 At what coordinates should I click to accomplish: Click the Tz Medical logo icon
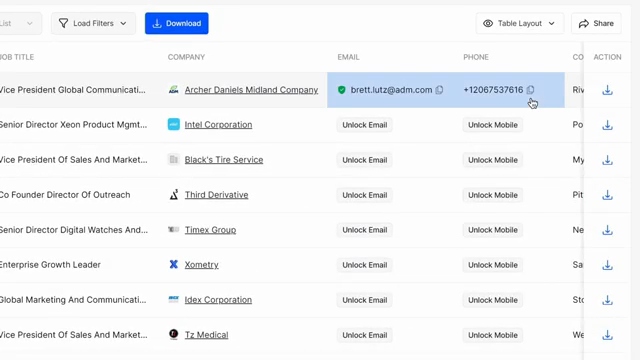(173, 334)
